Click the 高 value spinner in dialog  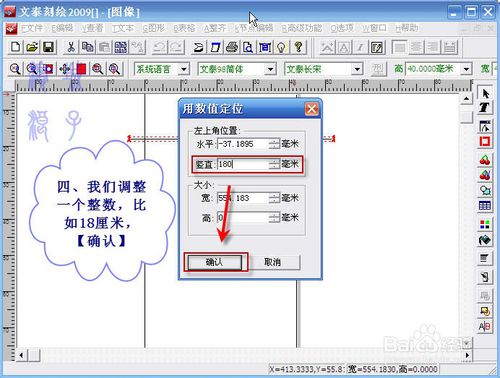(x=274, y=218)
